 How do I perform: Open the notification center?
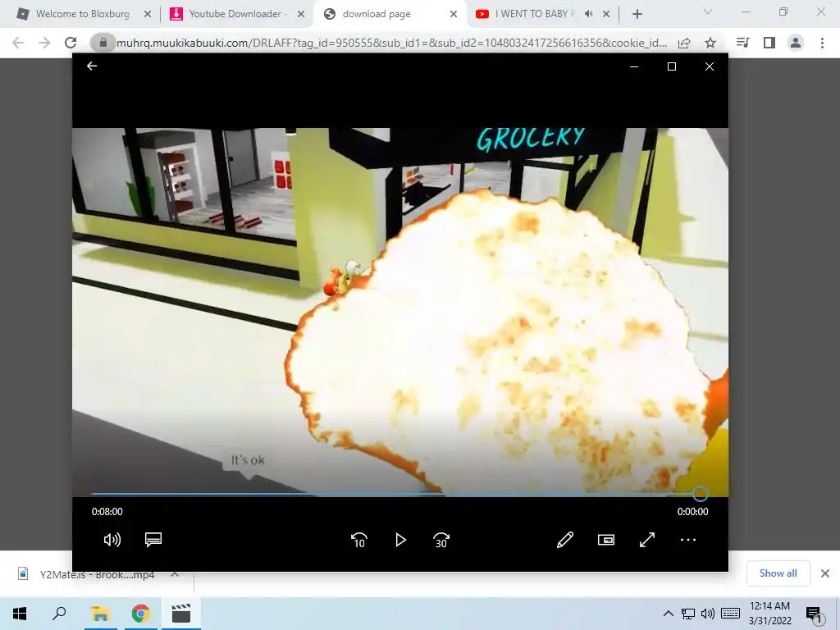click(813, 614)
